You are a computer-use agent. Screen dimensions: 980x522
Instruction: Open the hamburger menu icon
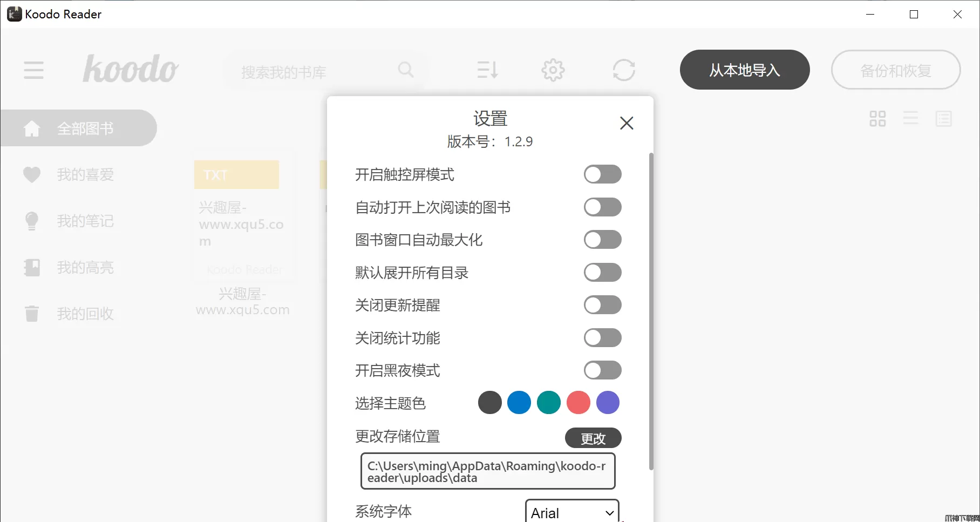[33, 70]
